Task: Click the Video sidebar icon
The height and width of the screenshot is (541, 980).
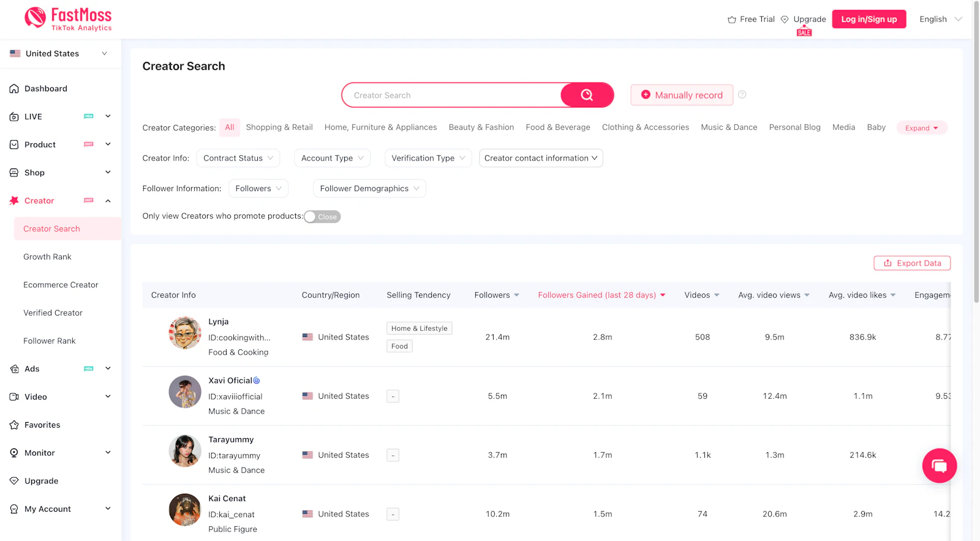Action: [14, 397]
